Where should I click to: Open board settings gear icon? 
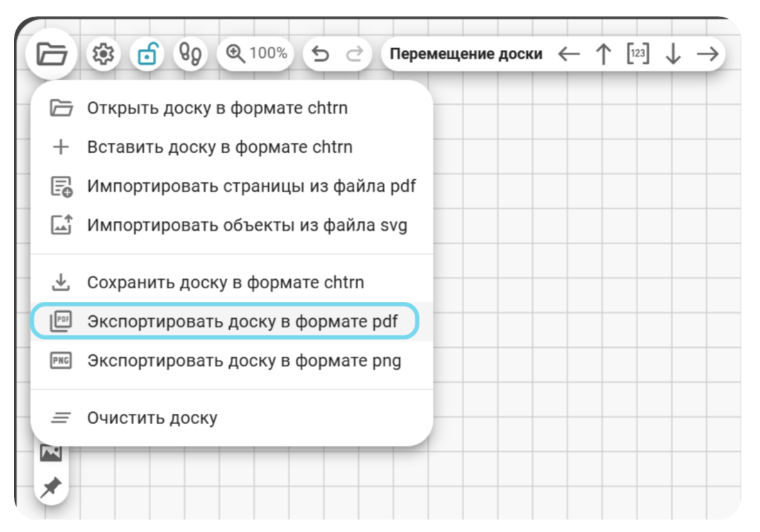(103, 53)
